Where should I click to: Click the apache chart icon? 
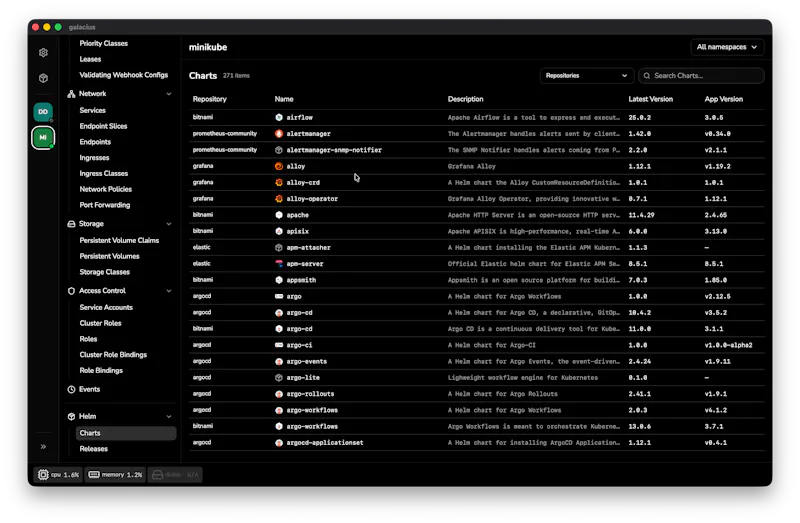pyautogui.click(x=279, y=215)
